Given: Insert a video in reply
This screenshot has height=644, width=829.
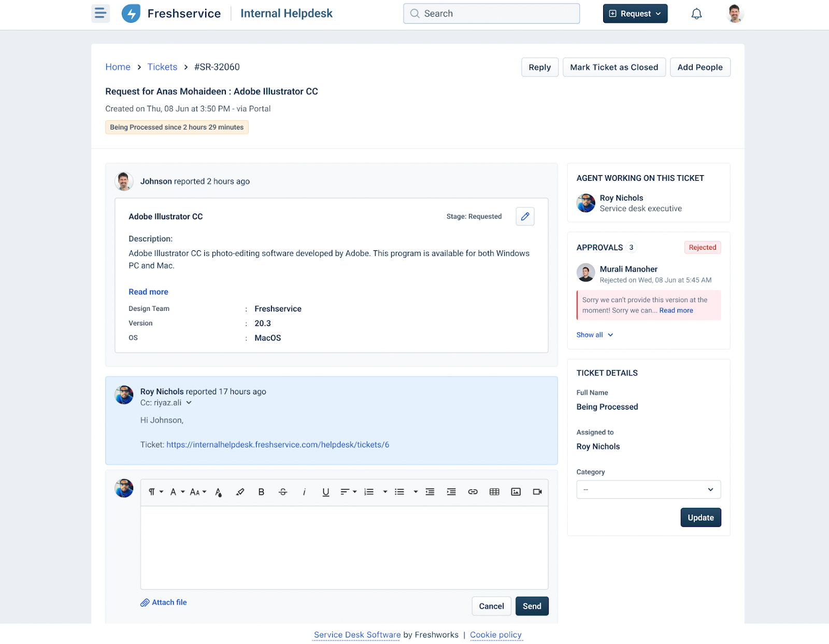Looking at the screenshot, I should tap(537, 492).
